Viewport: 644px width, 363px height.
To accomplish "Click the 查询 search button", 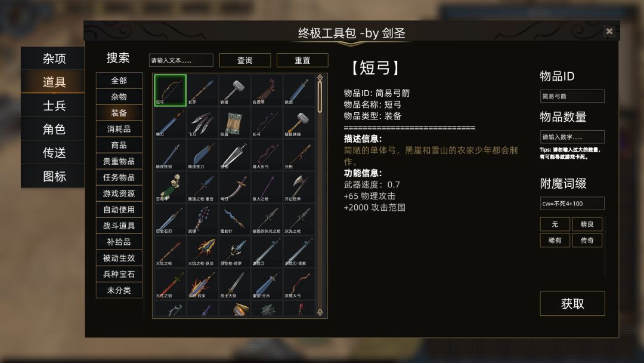I will (245, 60).
